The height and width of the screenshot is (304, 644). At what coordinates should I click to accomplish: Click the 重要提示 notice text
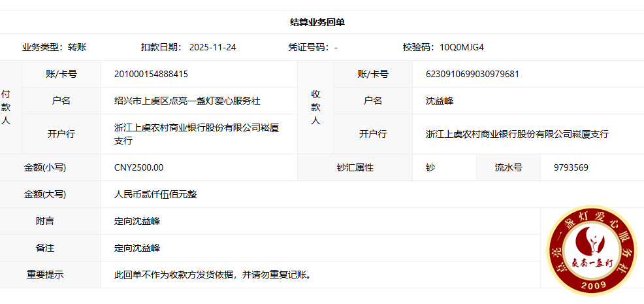point(212,275)
